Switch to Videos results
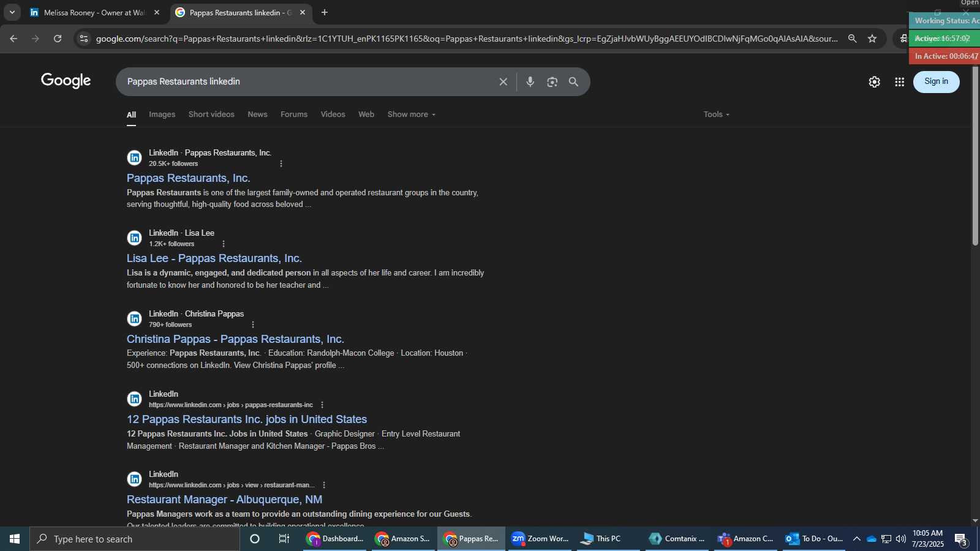Viewport: 980px width, 551px height. pos(333,114)
